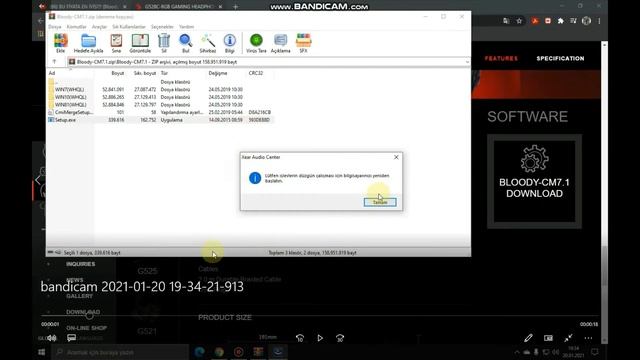Image resolution: width=640 pixels, height=360 pixels.
Task: Open Microsoft Edge from the taskbar
Action: tap(199, 352)
